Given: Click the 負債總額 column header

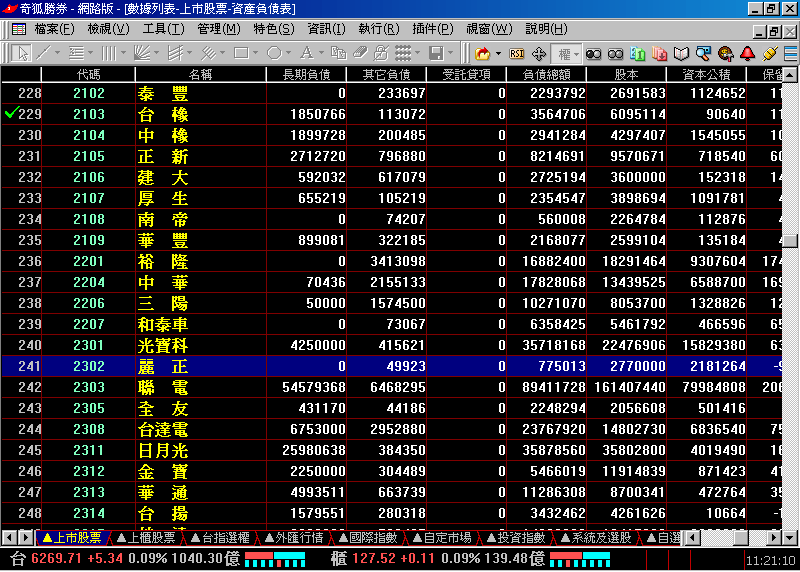Looking at the screenshot, I should point(546,74).
